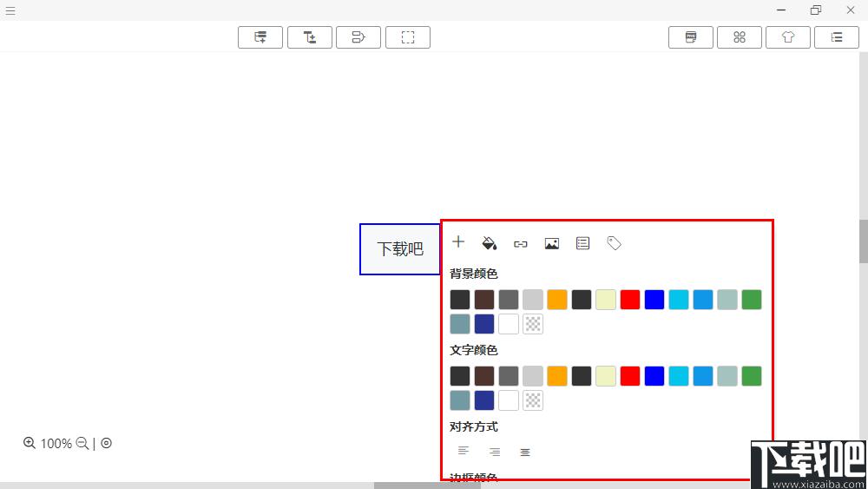The image size is (868, 489).
Task: Click the export PNG image toolbar button
Action: [x=691, y=37]
